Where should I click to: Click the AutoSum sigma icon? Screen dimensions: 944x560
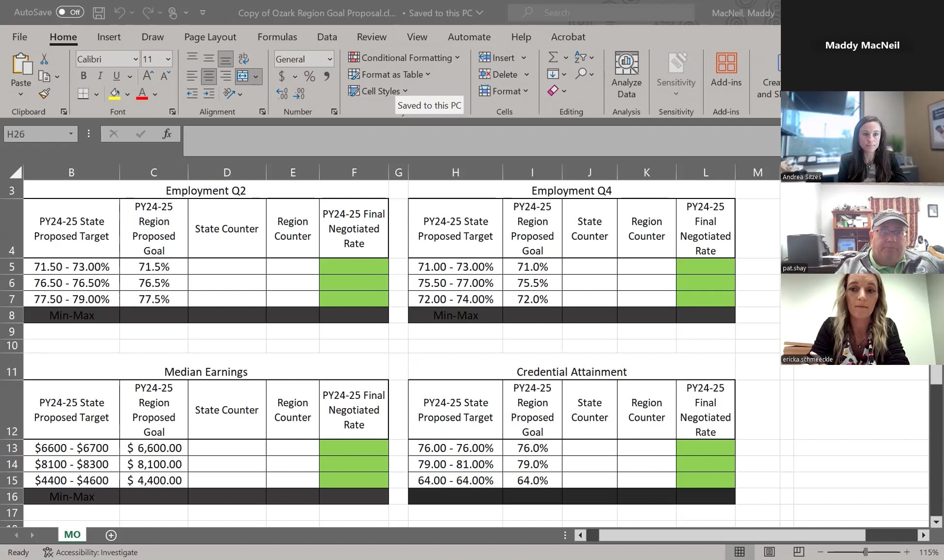[553, 57]
